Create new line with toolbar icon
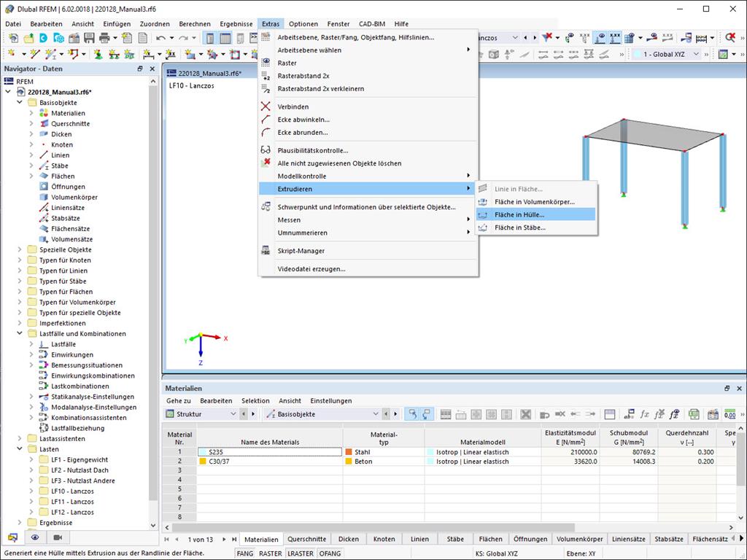 [x=35, y=54]
